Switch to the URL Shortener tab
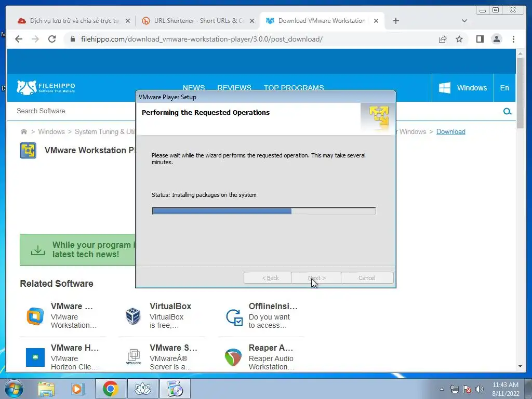532x399 pixels. coord(198,21)
